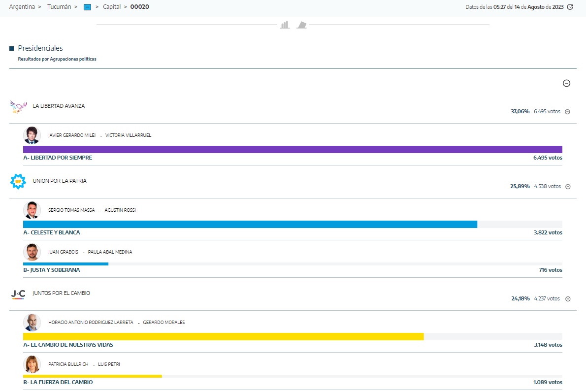The height and width of the screenshot is (392, 586).
Task: Open the bar chart view icon
Action: click(285, 25)
